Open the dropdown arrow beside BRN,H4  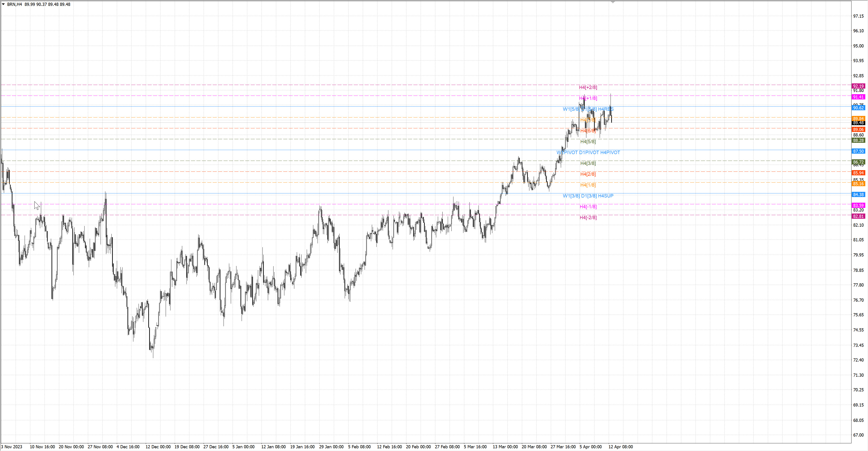click(x=3, y=4)
